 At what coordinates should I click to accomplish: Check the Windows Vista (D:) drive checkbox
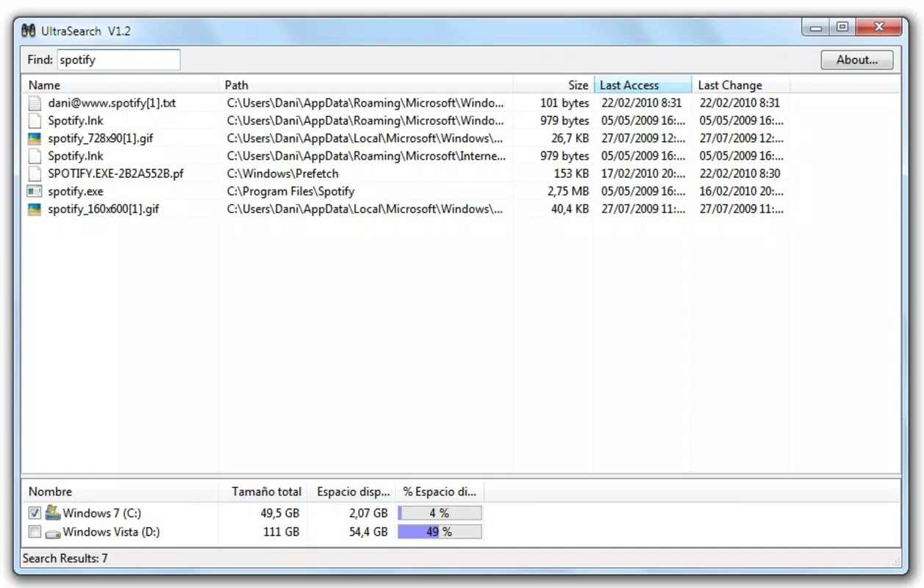click(x=35, y=531)
